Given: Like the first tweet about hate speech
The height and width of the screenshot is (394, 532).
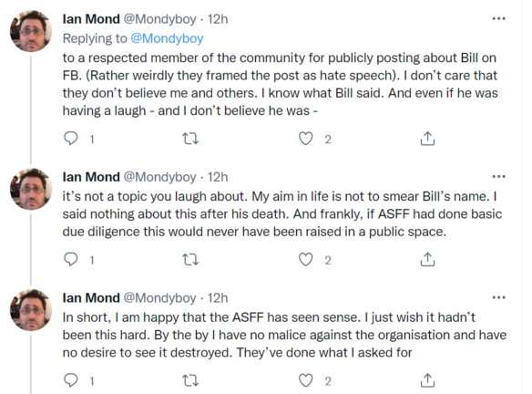Looking at the screenshot, I should [306, 139].
